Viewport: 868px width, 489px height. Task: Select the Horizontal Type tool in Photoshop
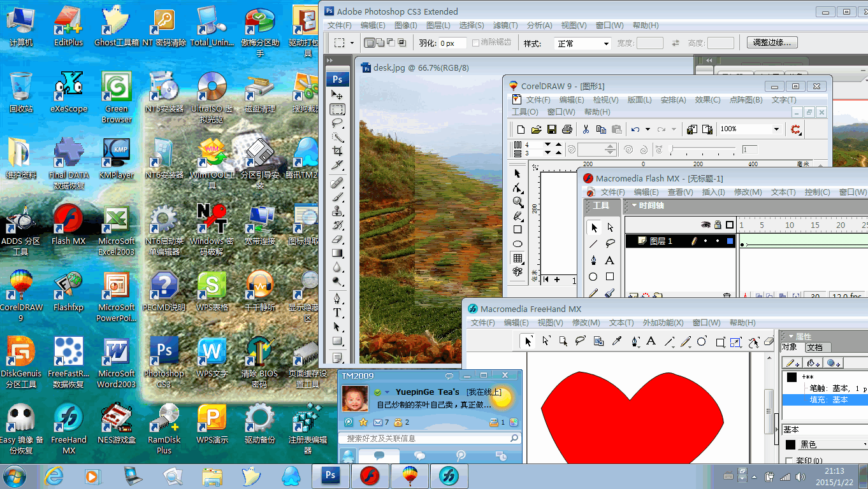(337, 313)
